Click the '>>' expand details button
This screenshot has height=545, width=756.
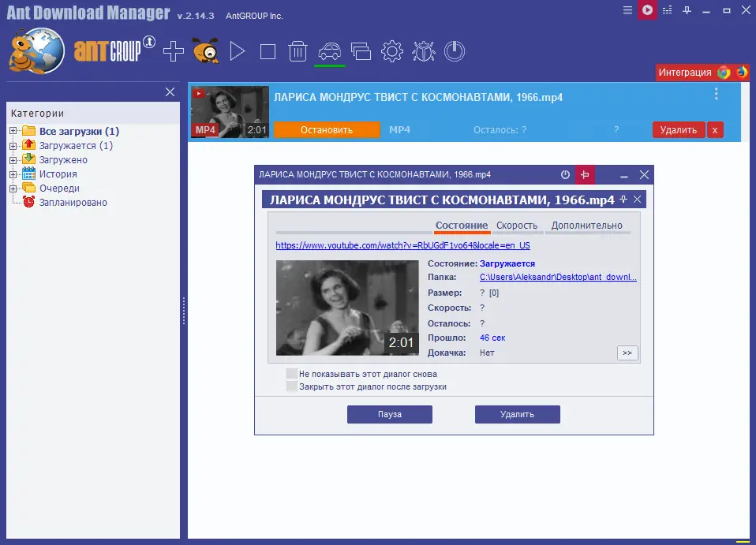click(x=627, y=353)
